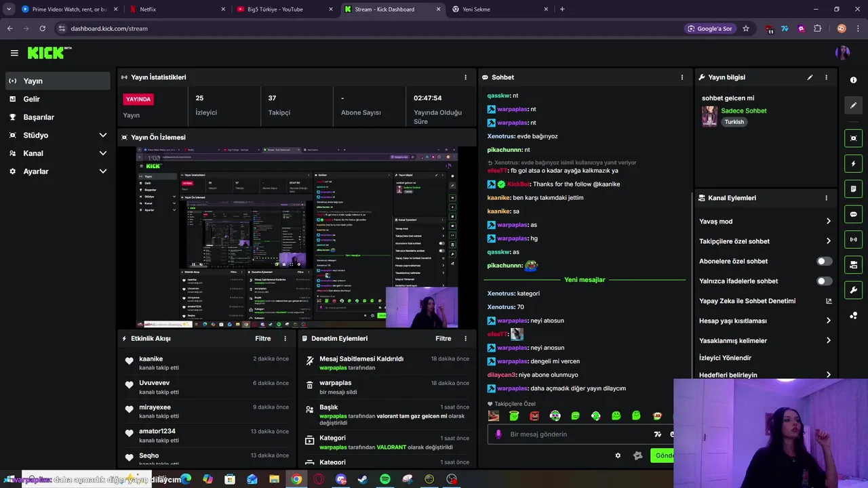The image size is (868, 488).
Task: Click the Turkish language tag
Action: tap(734, 122)
